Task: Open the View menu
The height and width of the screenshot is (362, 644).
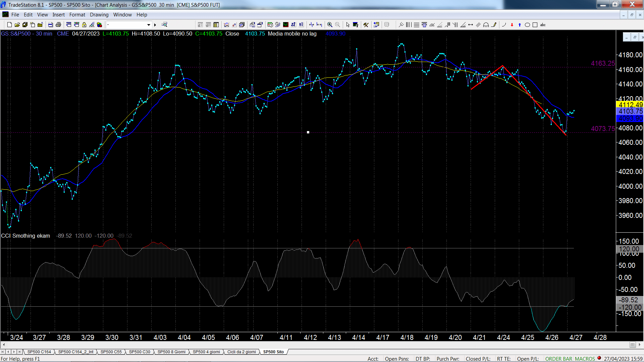Action: 43,15
